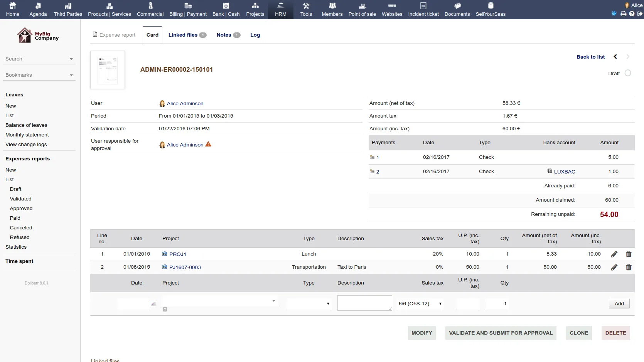This screenshot has width=644, height=362.
Task: Switch to the Notes tab
Action: [x=228, y=35]
